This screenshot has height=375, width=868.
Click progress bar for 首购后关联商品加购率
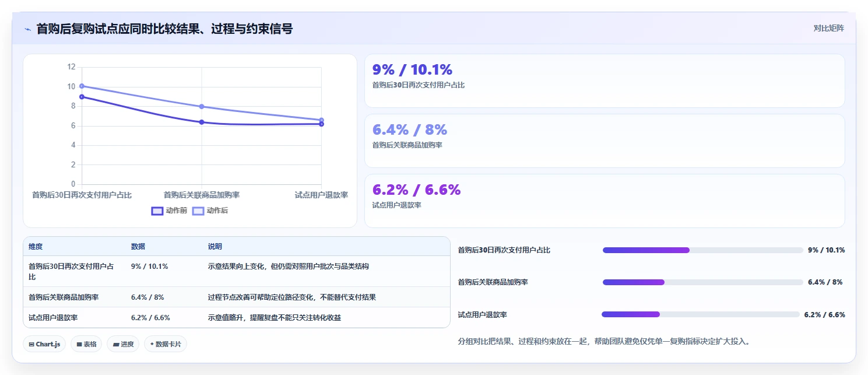coord(702,282)
